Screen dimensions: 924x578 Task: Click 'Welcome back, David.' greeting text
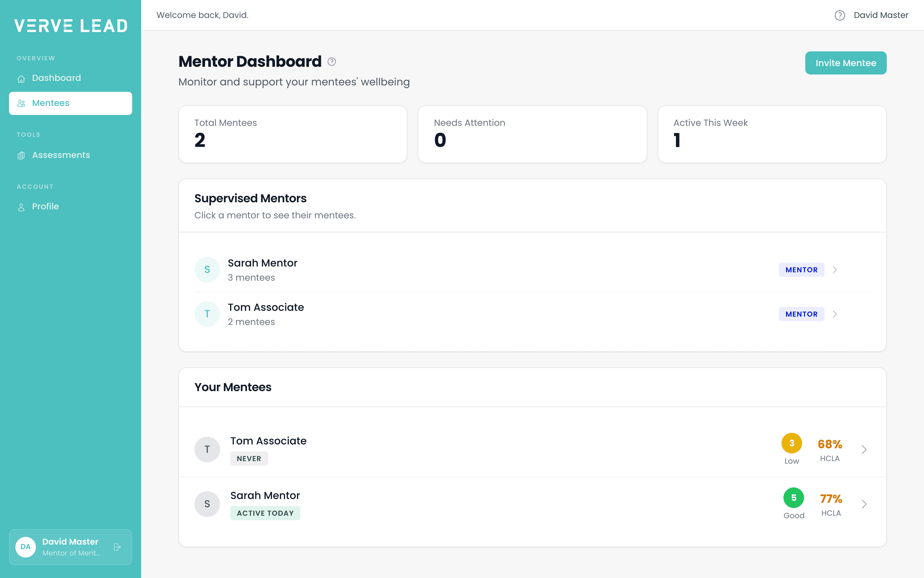[x=202, y=15]
